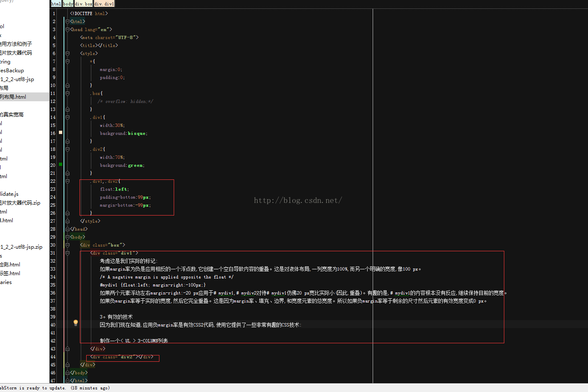Image resolution: width=588 pixels, height=392 pixels.
Task: Collapse the *{ rule fold on line 7
Action: pos(67,61)
